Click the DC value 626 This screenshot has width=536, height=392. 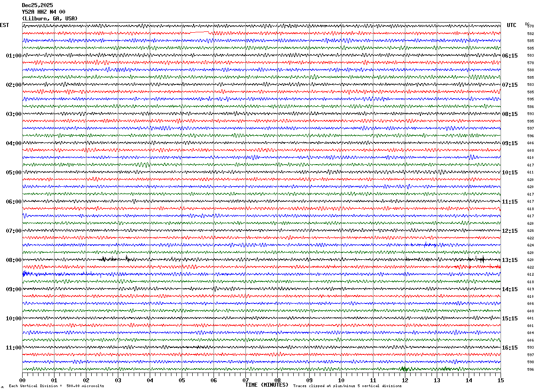tap(530, 231)
